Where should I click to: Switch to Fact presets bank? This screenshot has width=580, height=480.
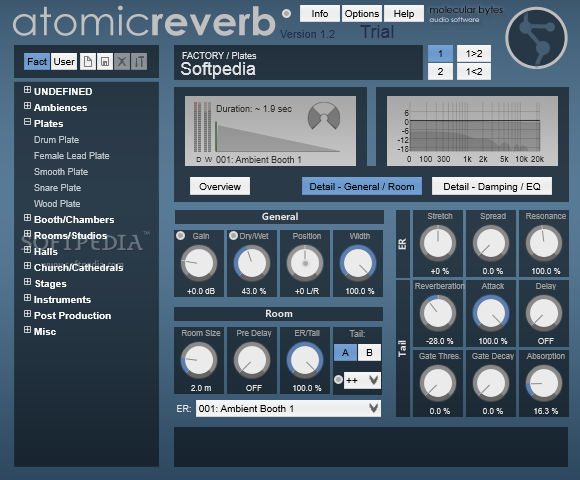click(x=37, y=61)
